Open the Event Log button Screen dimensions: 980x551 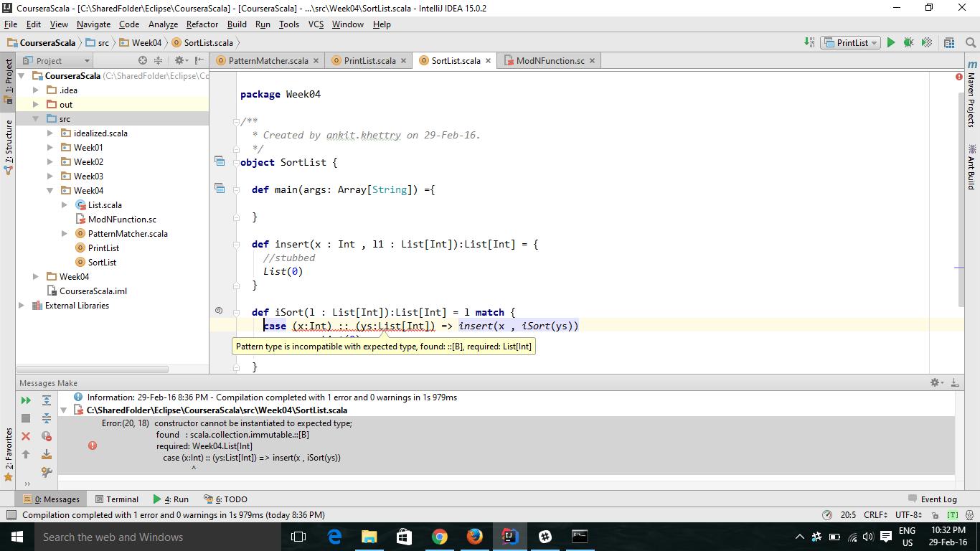click(933, 499)
